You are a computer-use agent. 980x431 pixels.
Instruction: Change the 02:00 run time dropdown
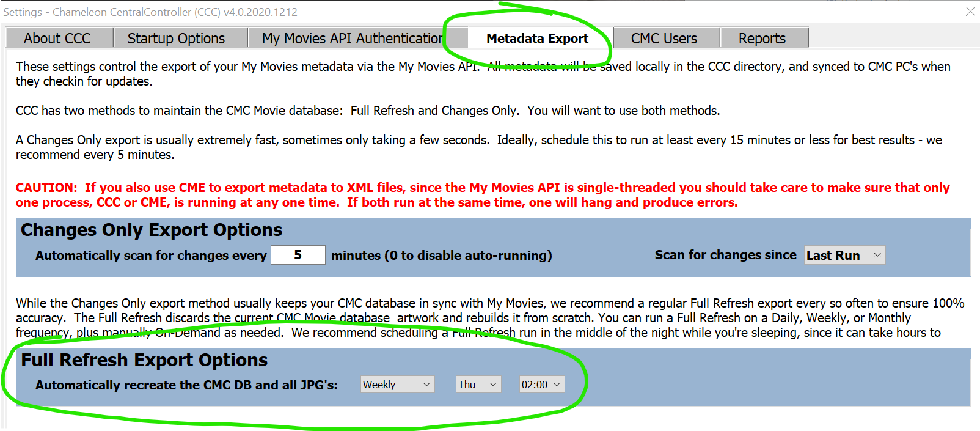pyautogui.click(x=542, y=385)
